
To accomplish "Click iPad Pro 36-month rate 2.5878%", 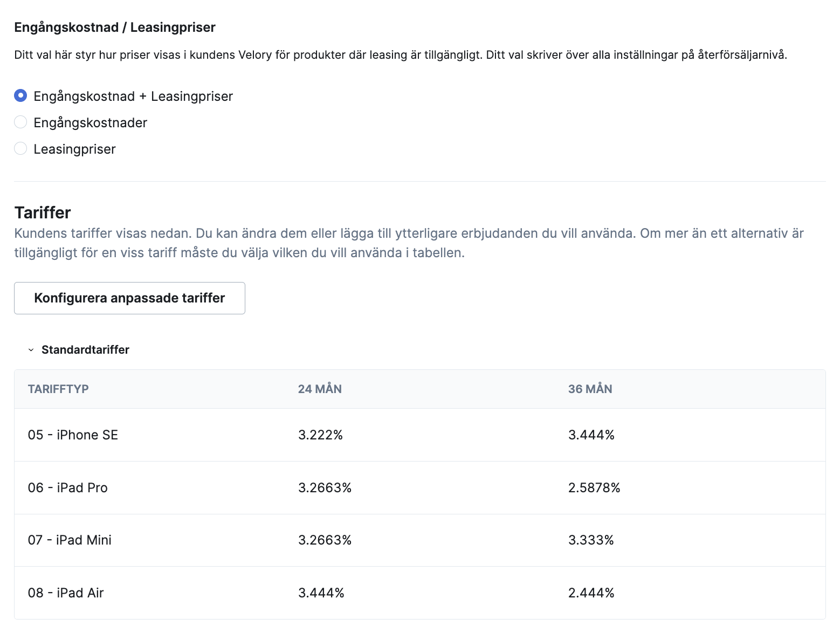I will (594, 488).
